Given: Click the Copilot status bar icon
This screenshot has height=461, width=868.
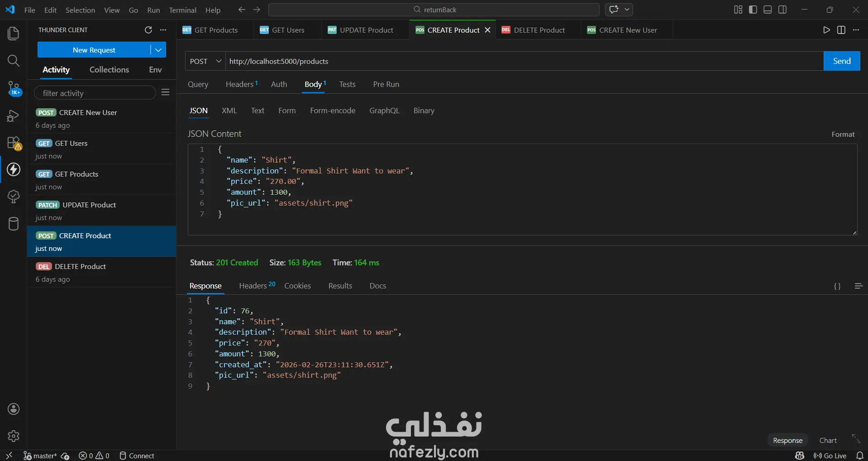Looking at the screenshot, I should coord(800,456).
